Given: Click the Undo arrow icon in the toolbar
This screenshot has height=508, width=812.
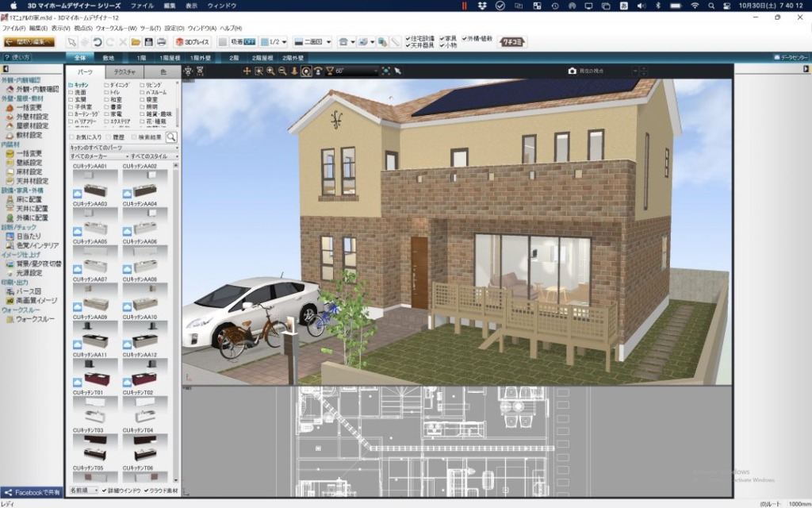Looking at the screenshot, I should point(98,42).
